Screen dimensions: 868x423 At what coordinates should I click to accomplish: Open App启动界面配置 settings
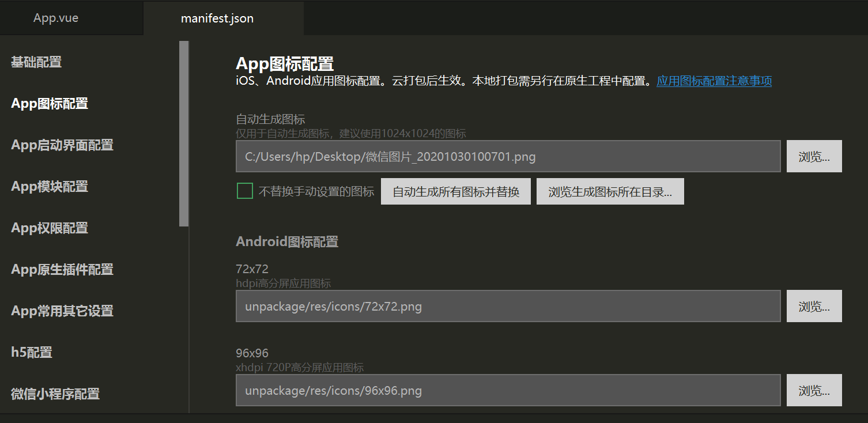click(61, 145)
